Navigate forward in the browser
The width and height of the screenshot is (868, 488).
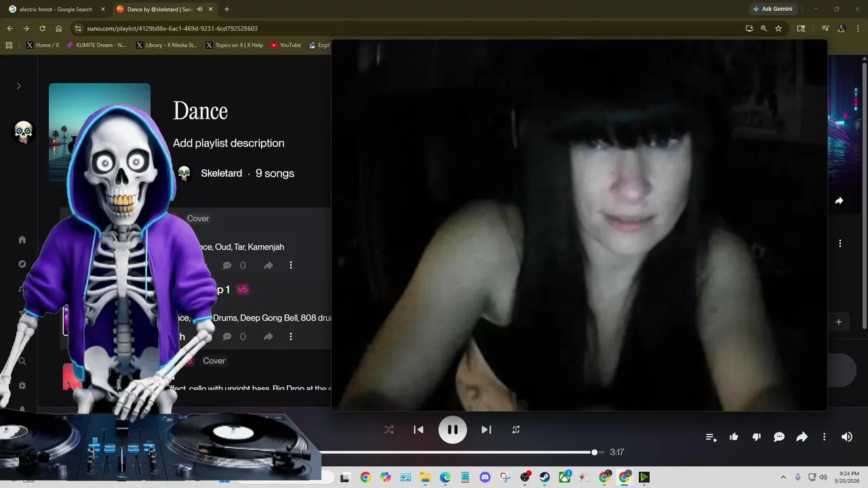click(26, 28)
